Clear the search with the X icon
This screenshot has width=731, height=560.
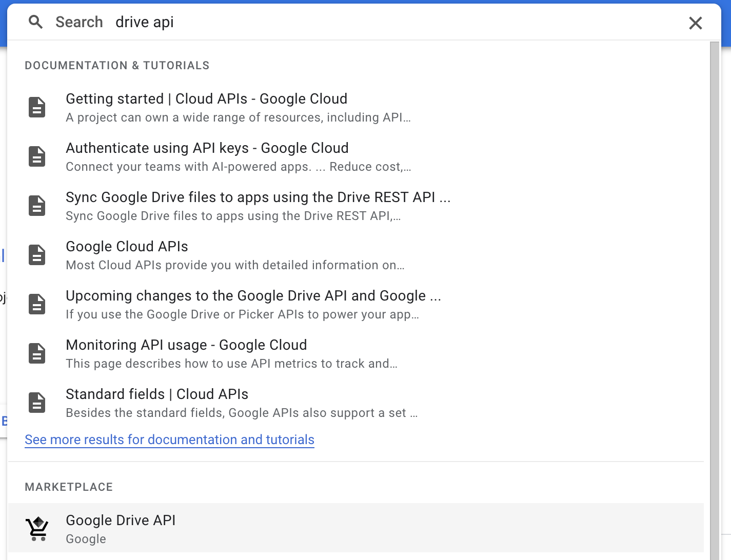pos(695,23)
